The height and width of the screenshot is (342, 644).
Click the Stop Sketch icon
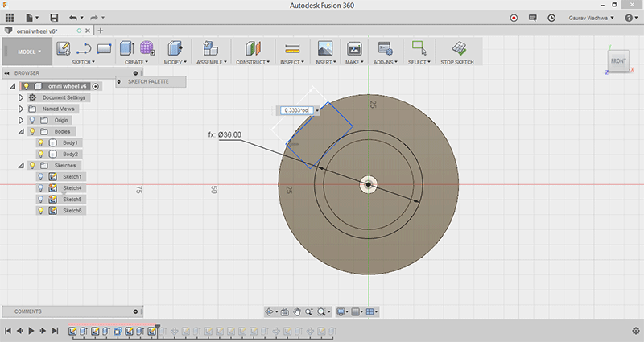click(460, 48)
